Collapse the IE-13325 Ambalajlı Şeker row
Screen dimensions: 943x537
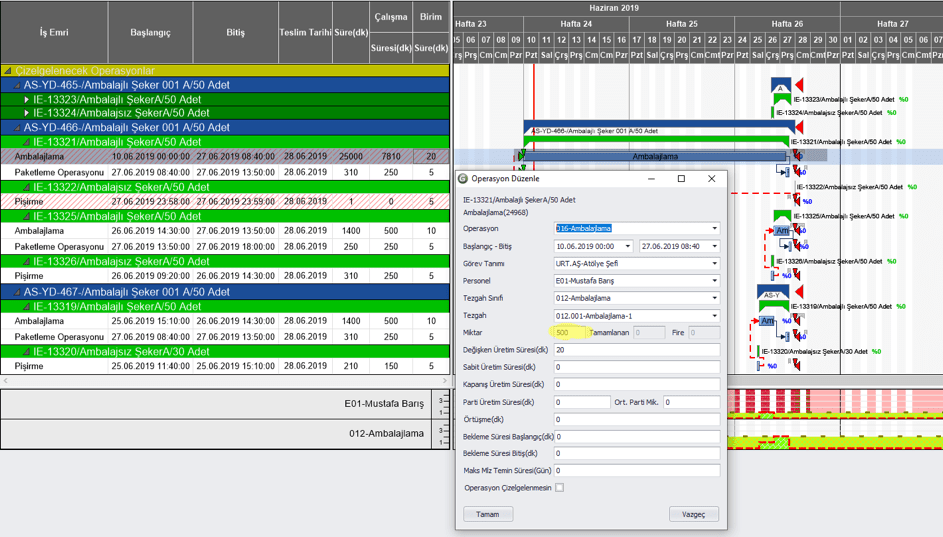pyautogui.click(x=26, y=216)
